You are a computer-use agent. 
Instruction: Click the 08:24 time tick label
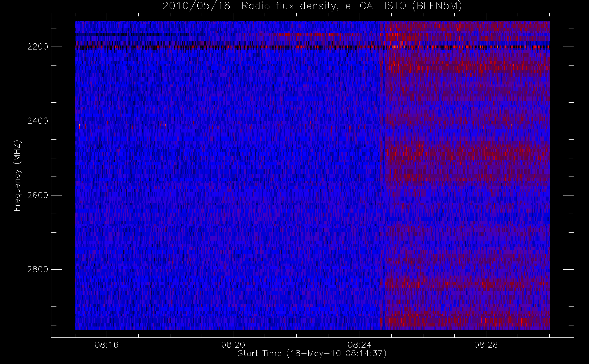point(359,345)
